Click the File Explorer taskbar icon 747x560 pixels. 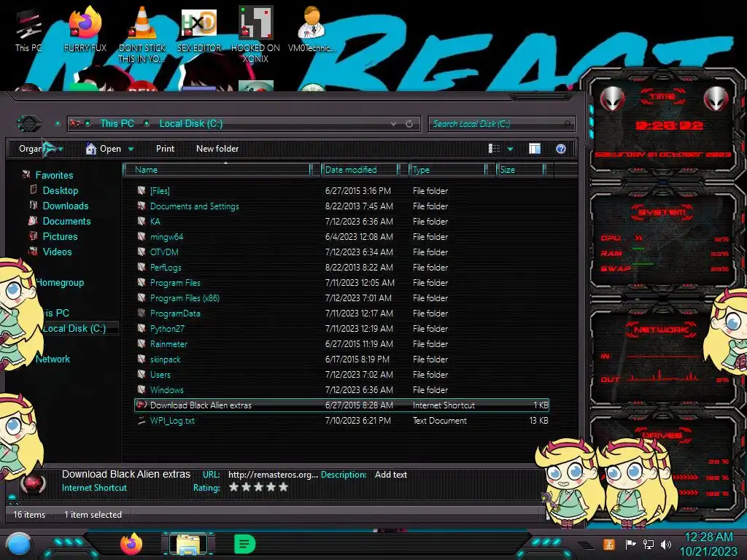[188, 544]
